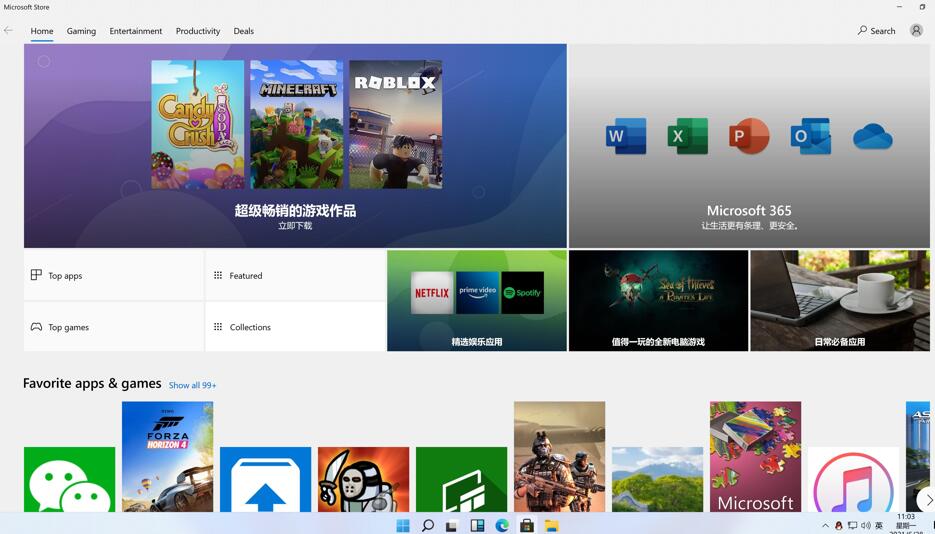Click the volume speaker tray icon
The image size is (935, 534).
click(x=865, y=526)
